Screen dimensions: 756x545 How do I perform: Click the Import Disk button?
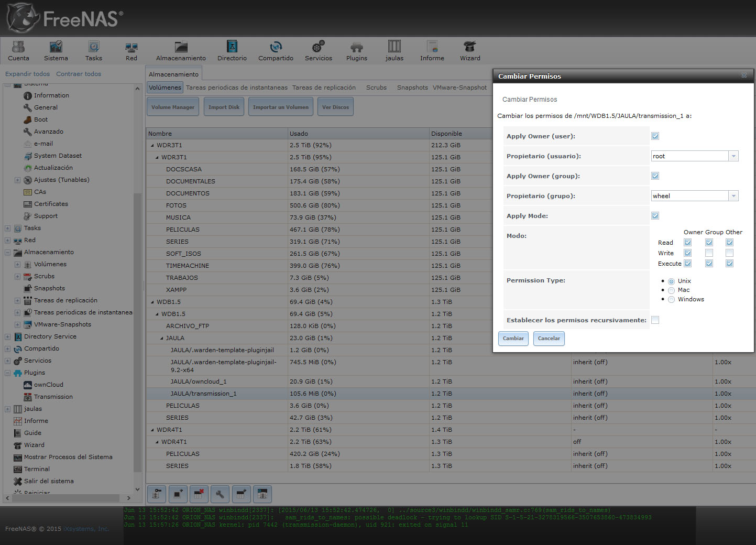tap(224, 107)
